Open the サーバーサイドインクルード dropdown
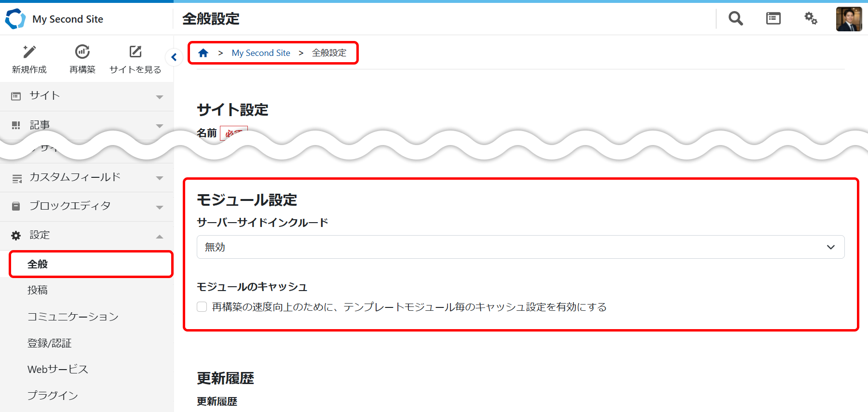The height and width of the screenshot is (412, 868). [x=520, y=247]
